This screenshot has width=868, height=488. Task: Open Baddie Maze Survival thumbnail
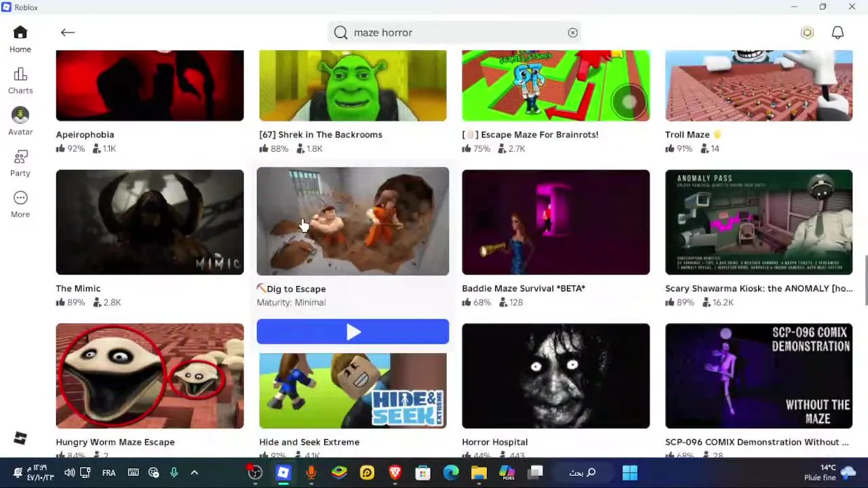(x=556, y=222)
